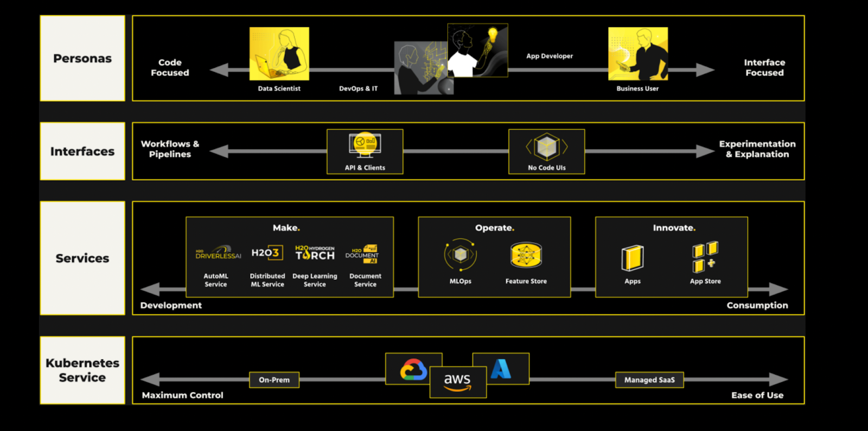Click the 'Document Service' caption
Image resolution: width=868 pixels, height=431 pixels.
(x=365, y=280)
